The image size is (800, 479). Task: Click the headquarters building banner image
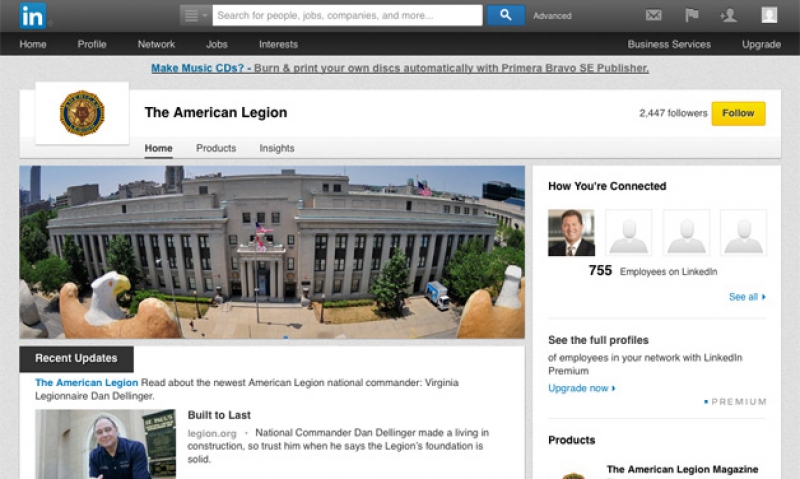click(x=272, y=252)
